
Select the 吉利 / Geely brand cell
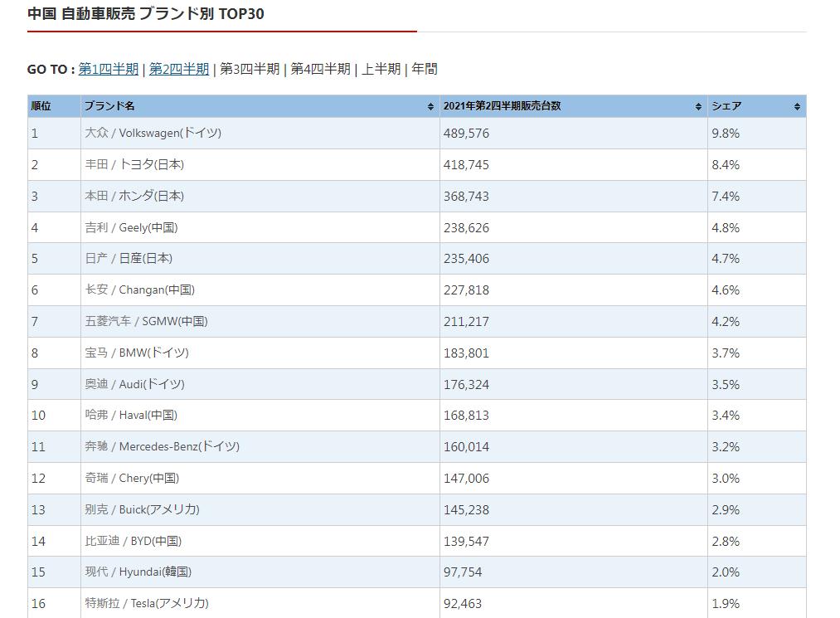pos(131,227)
